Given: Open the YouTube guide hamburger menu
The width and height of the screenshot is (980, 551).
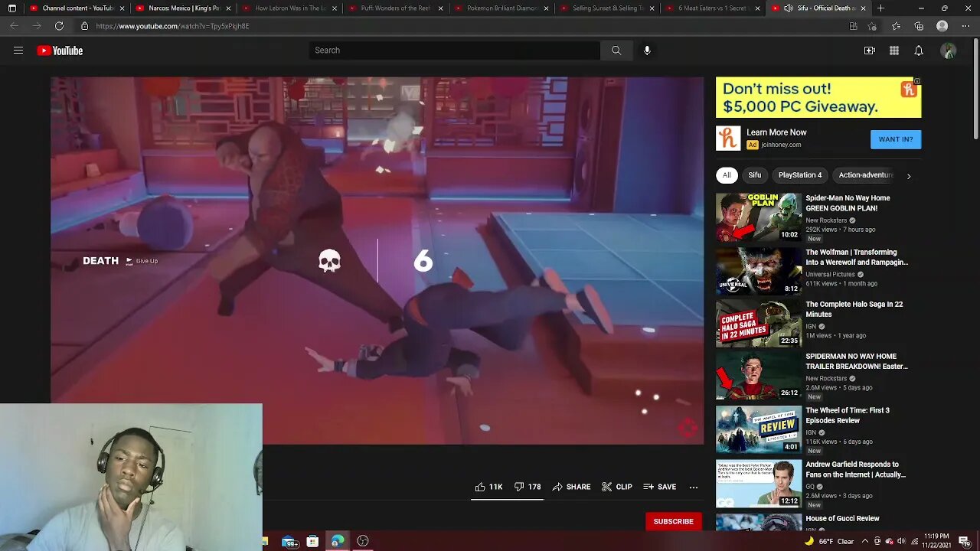Looking at the screenshot, I should [18, 51].
